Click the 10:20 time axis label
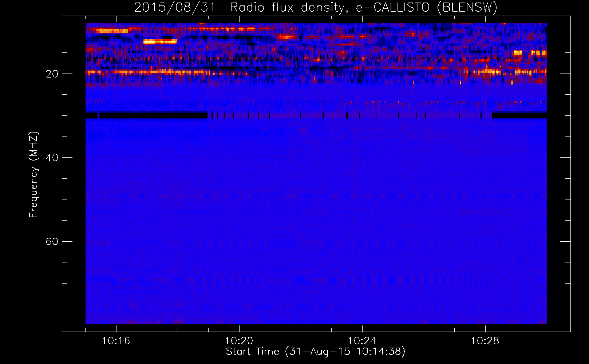 tap(239, 341)
